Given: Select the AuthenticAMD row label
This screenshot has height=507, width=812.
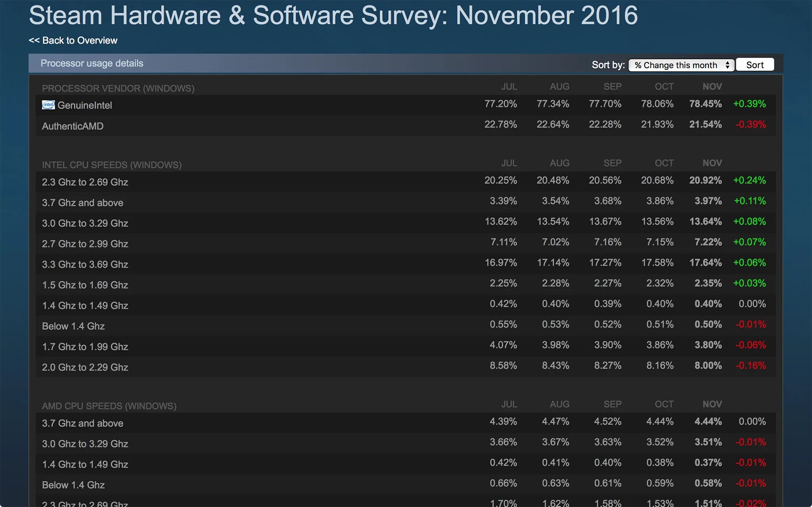Looking at the screenshot, I should 73,126.
